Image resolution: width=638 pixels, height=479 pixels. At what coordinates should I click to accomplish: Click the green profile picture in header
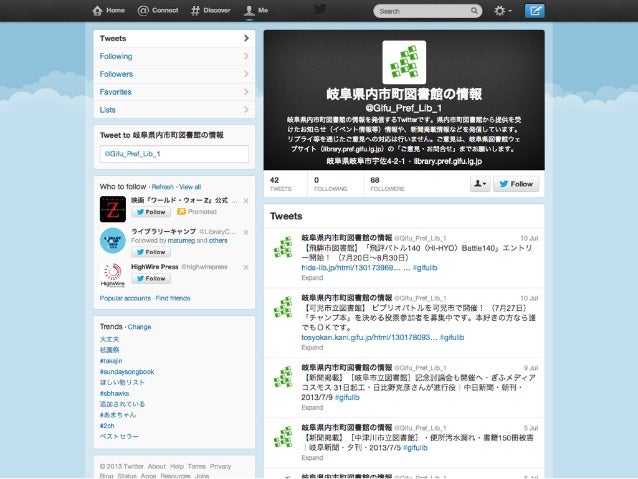click(x=404, y=62)
